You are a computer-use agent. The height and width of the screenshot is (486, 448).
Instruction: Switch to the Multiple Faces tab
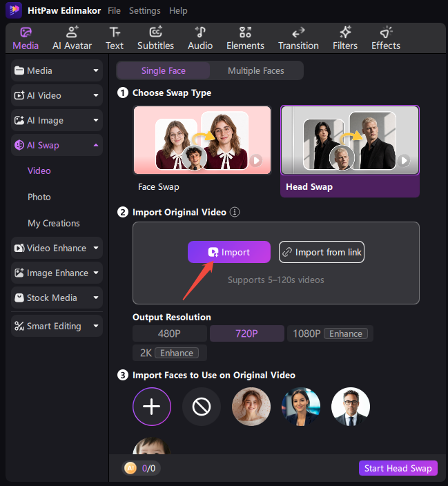pos(256,70)
